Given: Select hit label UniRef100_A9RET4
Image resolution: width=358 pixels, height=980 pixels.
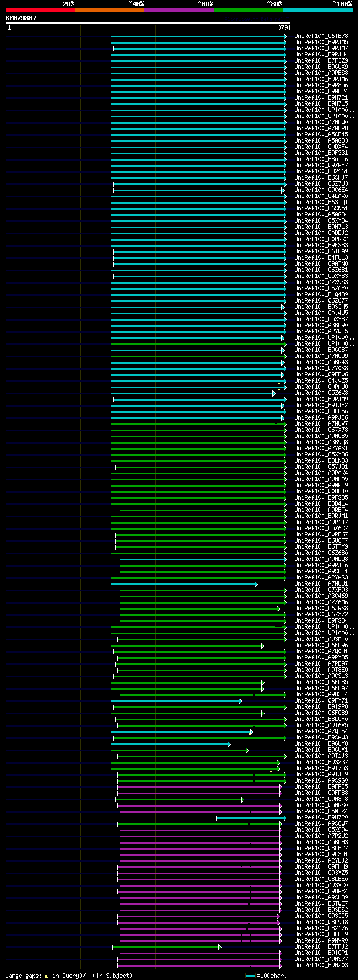Looking at the screenshot, I should (321, 510).
